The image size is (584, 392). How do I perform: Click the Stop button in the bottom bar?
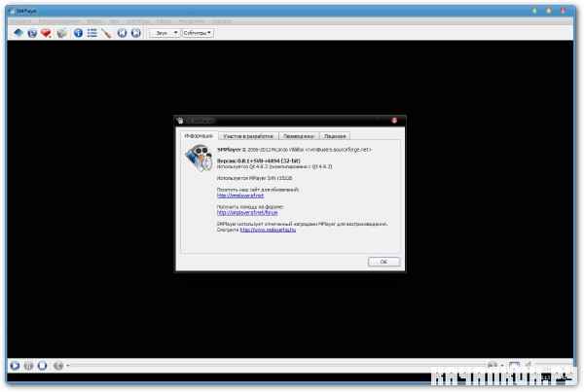(x=43, y=366)
